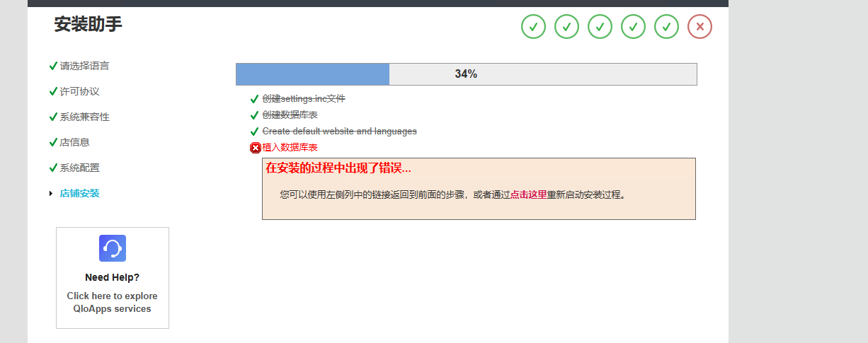
Task: Open the Need Help? heading
Action: (113, 277)
